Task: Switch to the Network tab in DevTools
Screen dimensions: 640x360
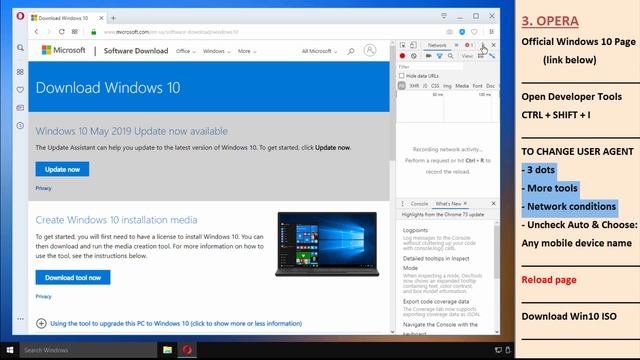Action: pos(437,45)
